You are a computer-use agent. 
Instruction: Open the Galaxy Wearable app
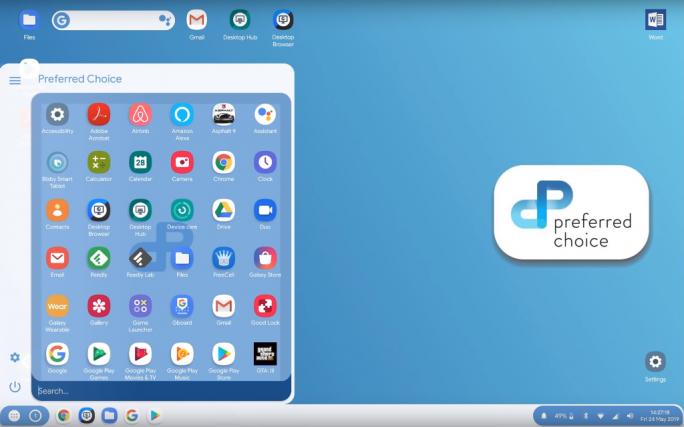(57, 306)
